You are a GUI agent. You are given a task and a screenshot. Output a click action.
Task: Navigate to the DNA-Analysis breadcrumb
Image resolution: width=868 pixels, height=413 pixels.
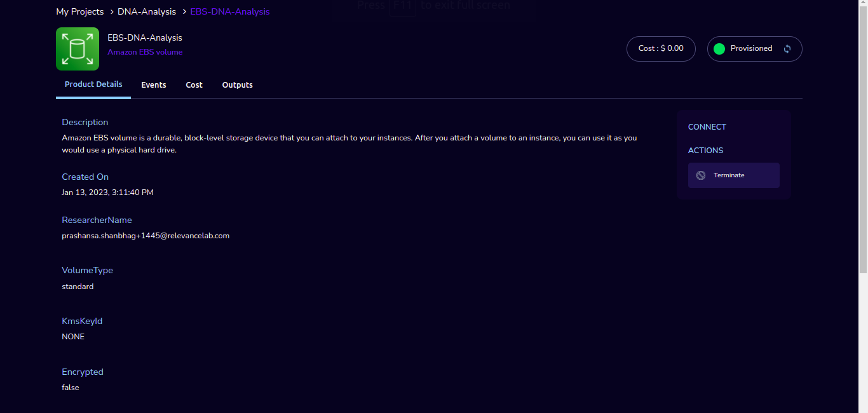tap(147, 12)
